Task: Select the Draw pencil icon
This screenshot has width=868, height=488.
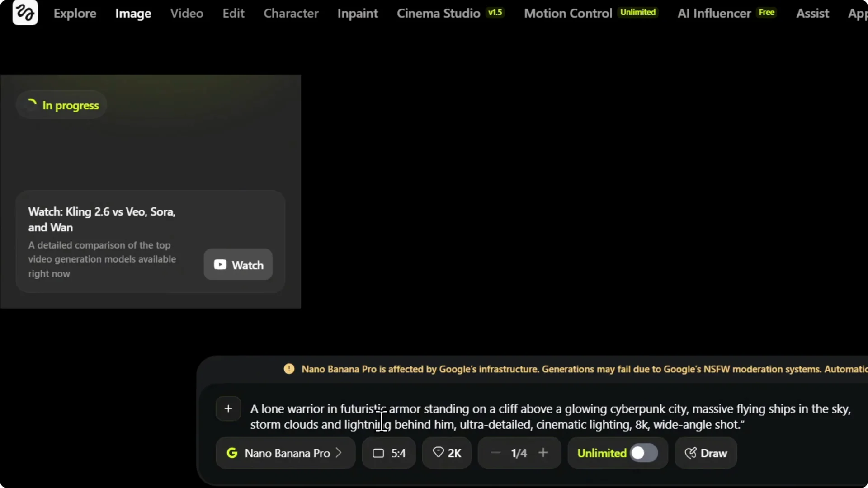Action: click(x=691, y=453)
